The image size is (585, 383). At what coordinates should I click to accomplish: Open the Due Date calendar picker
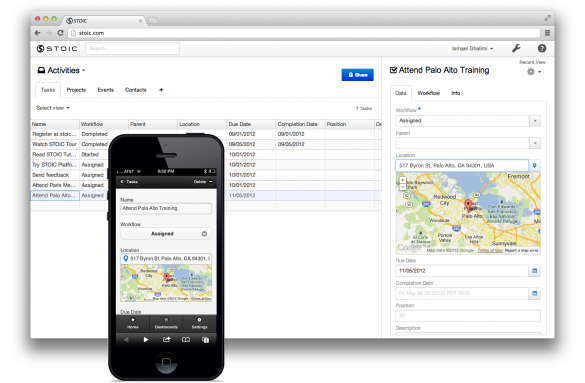pyautogui.click(x=534, y=271)
